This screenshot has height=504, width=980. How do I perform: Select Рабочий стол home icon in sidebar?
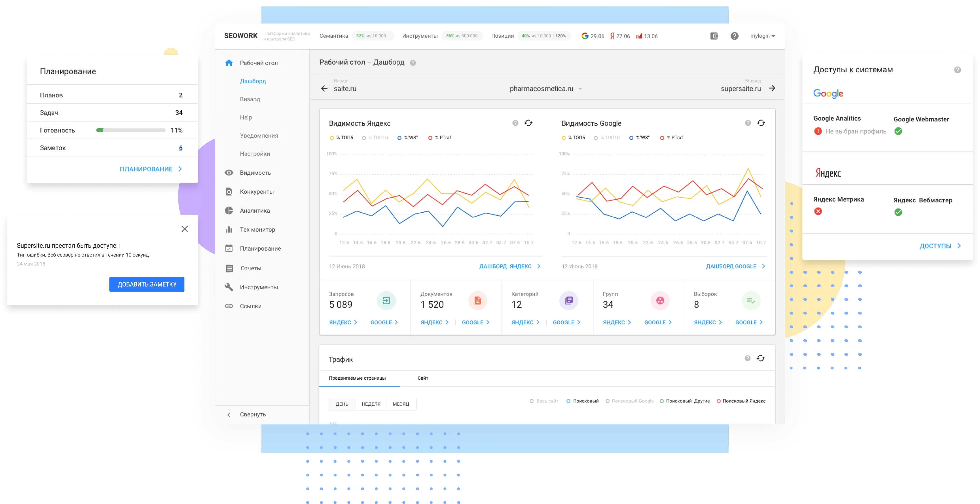(229, 63)
